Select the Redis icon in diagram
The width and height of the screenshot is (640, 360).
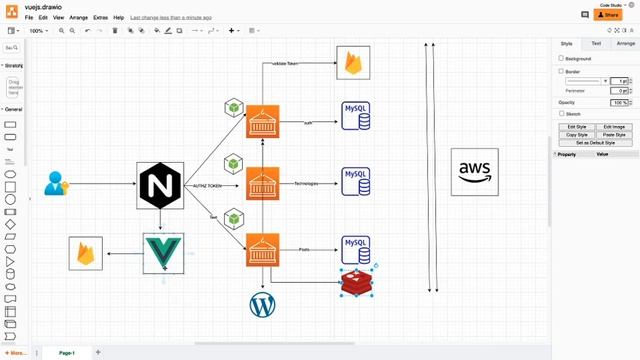pyautogui.click(x=357, y=282)
